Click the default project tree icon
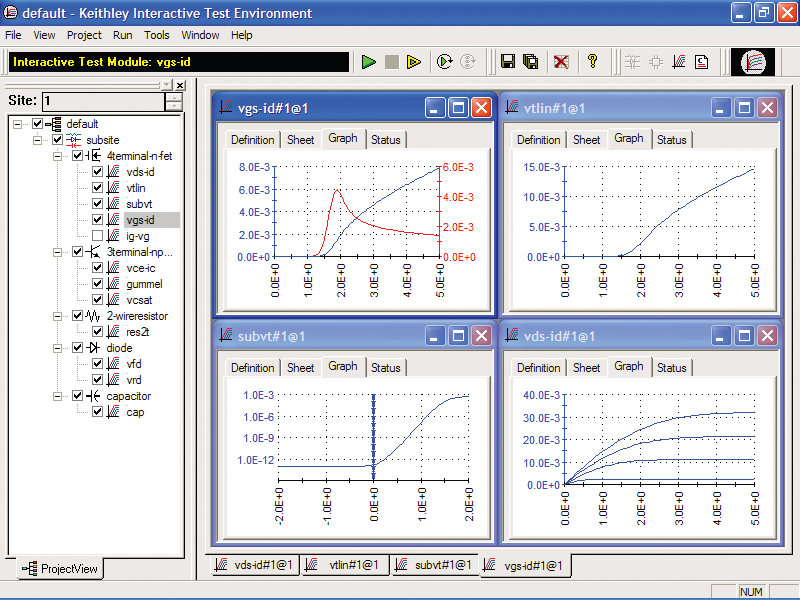The width and height of the screenshot is (800, 600). (x=53, y=123)
